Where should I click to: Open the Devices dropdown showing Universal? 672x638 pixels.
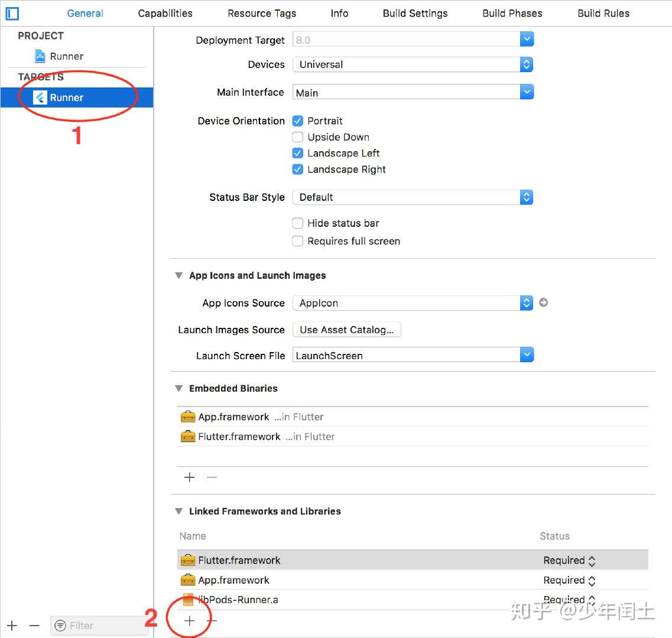tap(526, 64)
